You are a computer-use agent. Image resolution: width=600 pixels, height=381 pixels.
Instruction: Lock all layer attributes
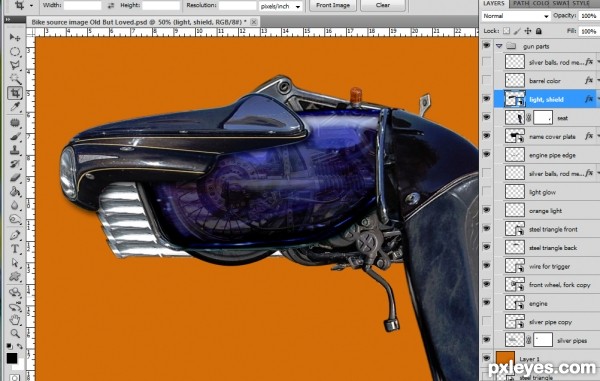(x=538, y=31)
